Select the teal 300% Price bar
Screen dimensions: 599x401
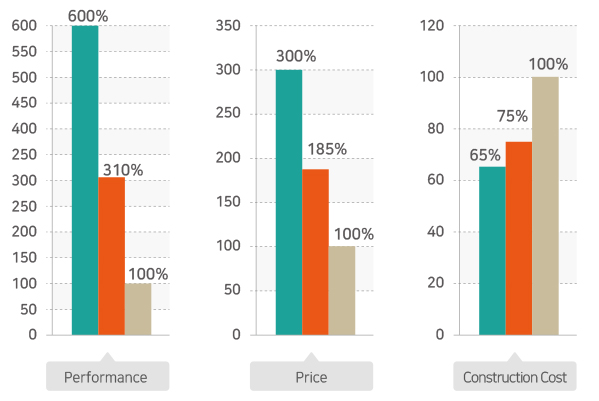pyautogui.click(x=289, y=202)
